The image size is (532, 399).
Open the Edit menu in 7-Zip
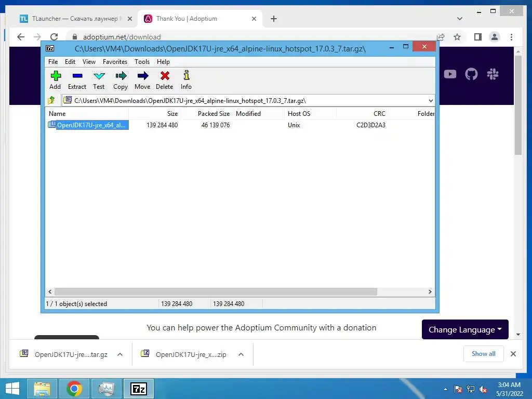[70, 62]
